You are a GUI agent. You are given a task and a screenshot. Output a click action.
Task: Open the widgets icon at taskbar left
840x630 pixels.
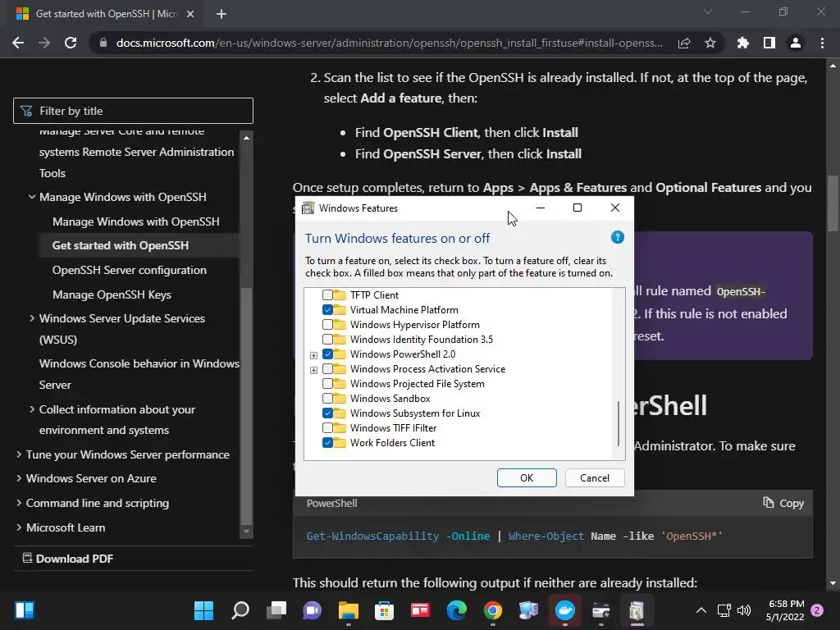point(25,610)
